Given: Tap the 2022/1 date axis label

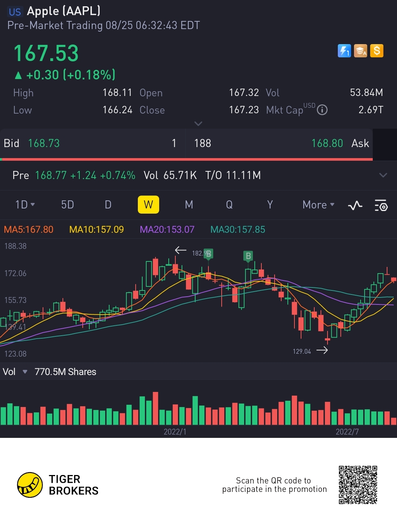Looking at the screenshot, I should (175, 432).
